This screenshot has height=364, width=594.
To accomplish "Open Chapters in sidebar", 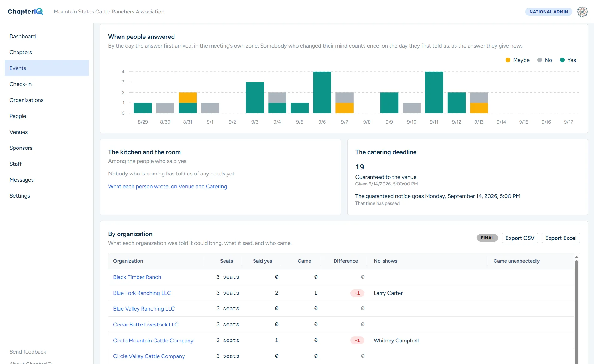I will pos(47,52).
